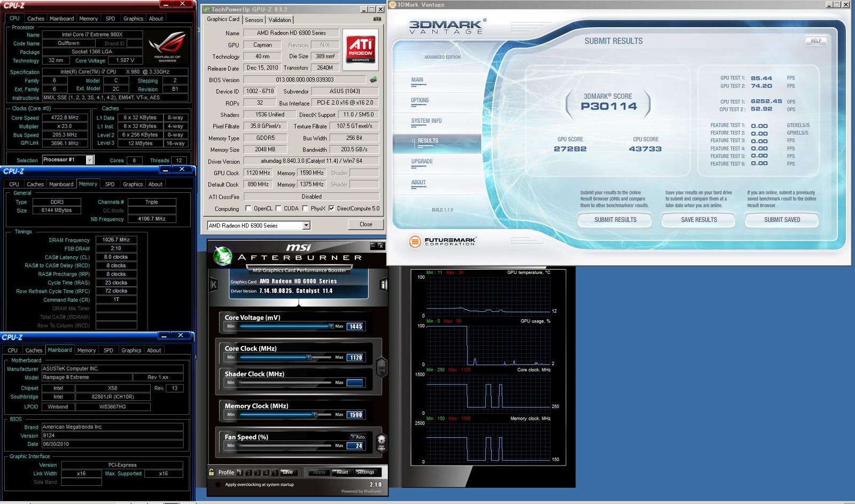Enable the OpenCL checkbox in GPU-Z
The image size is (855, 504).
pyautogui.click(x=248, y=209)
